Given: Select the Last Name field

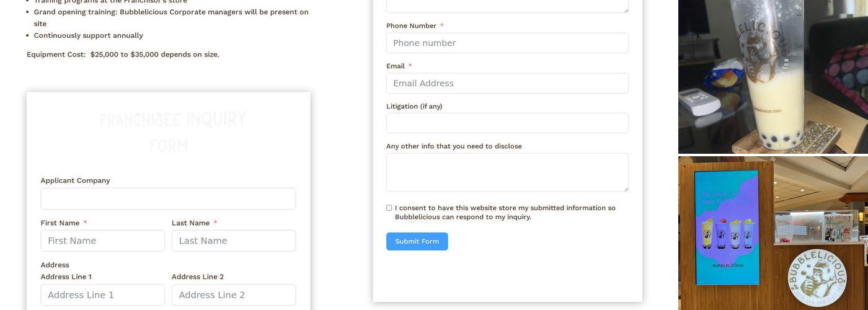Looking at the screenshot, I should pyautogui.click(x=234, y=241).
